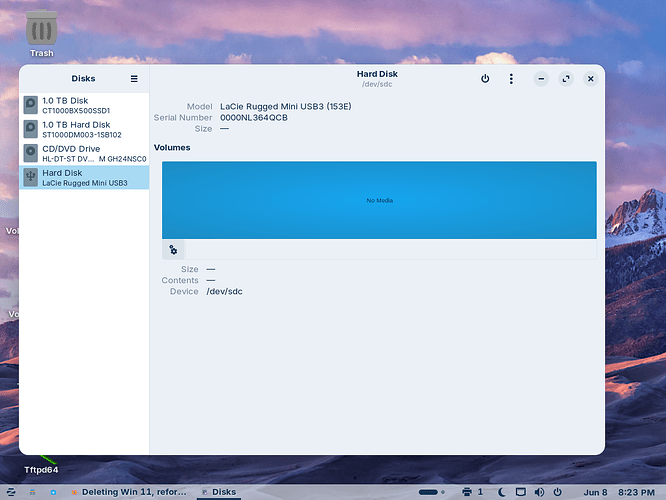Power off the LaCie drive
This screenshot has width=666, height=500.
click(x=485, y=79)
